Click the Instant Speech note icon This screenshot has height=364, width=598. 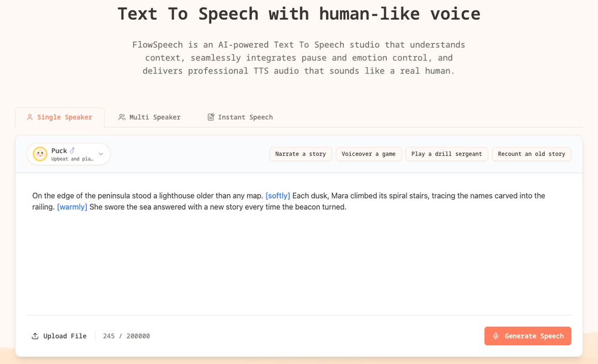(x=210, y=117)
